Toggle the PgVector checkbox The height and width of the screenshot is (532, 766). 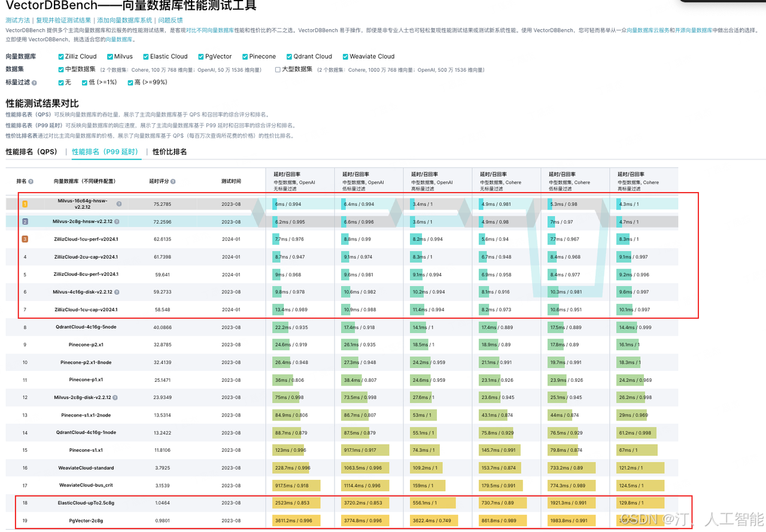(201, 57)
